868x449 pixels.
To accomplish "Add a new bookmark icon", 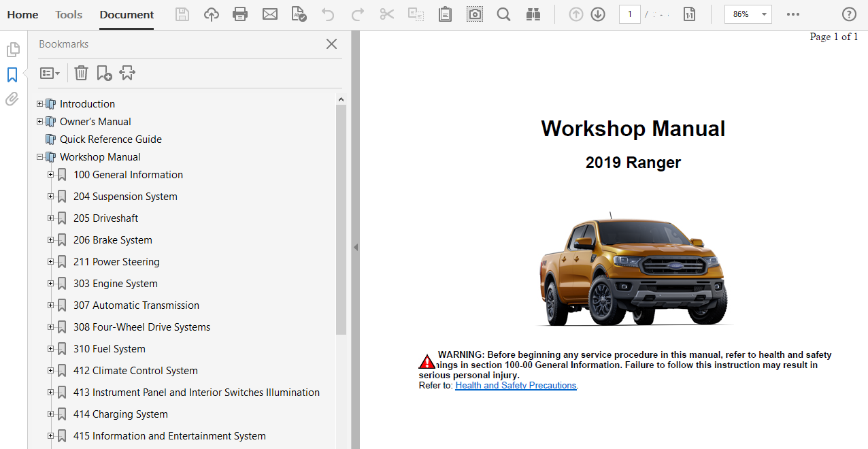I will coord(104,73).
